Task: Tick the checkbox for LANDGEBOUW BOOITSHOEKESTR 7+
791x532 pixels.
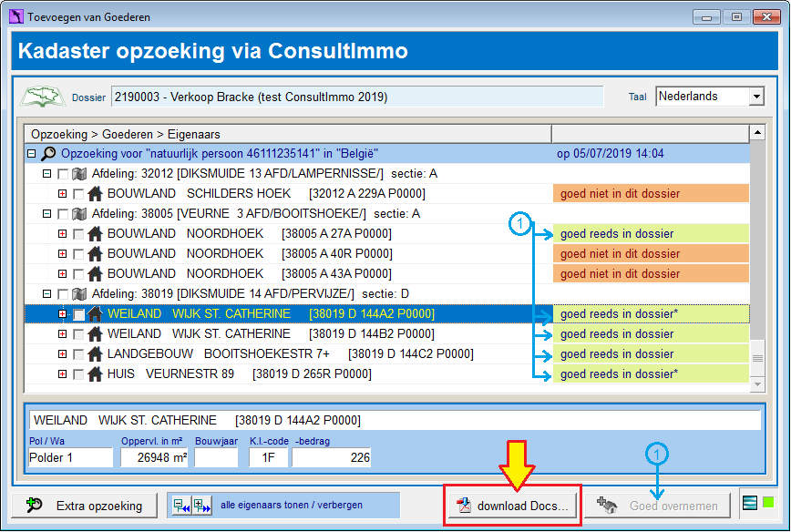Action: [78, 354]
